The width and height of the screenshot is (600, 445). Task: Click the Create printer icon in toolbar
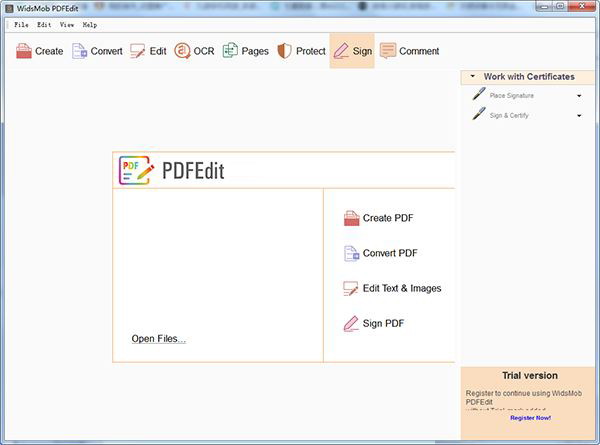click(x=24, y=51)
